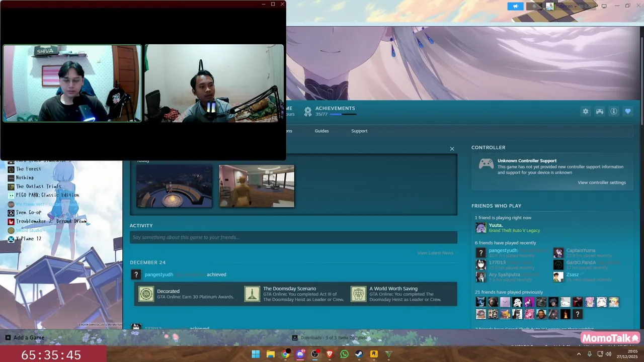Open the notifications bell icon
Screen dimensions: 644x362
coord(534,6)
